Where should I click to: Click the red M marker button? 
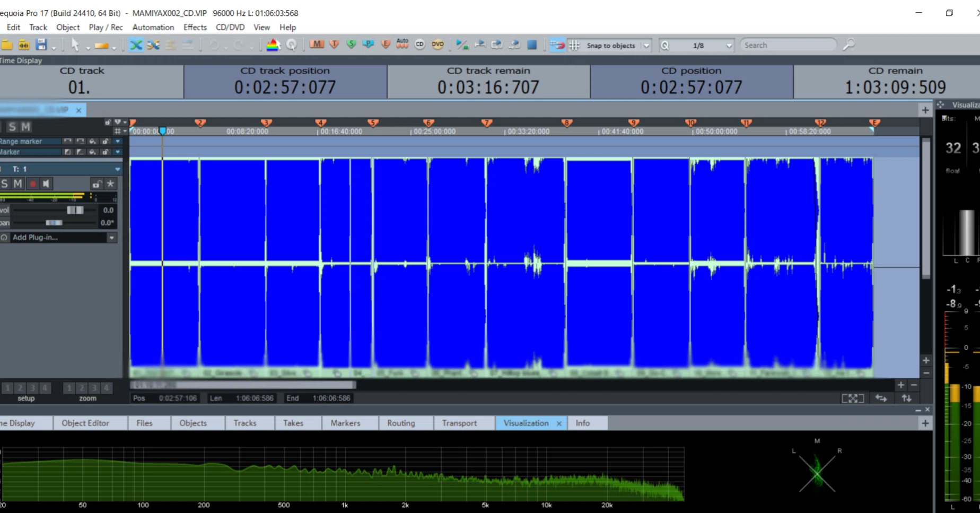point(317,45)
